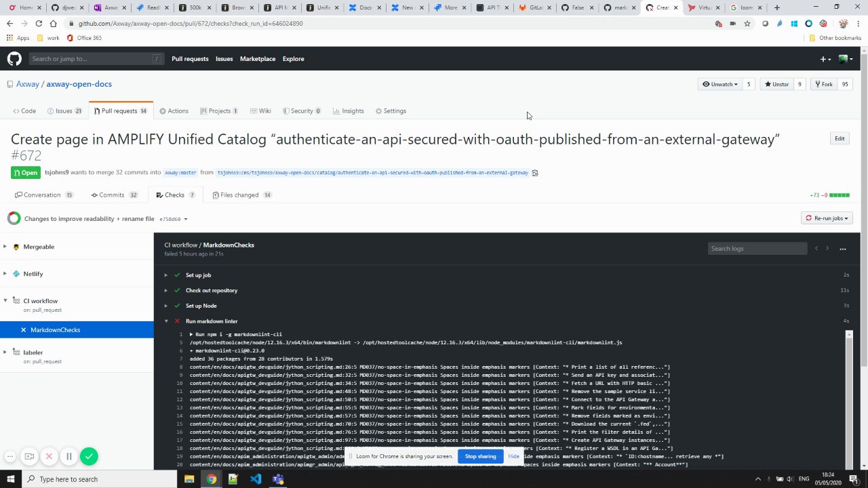Open the Unwatch dropdown

click(720, 84)
